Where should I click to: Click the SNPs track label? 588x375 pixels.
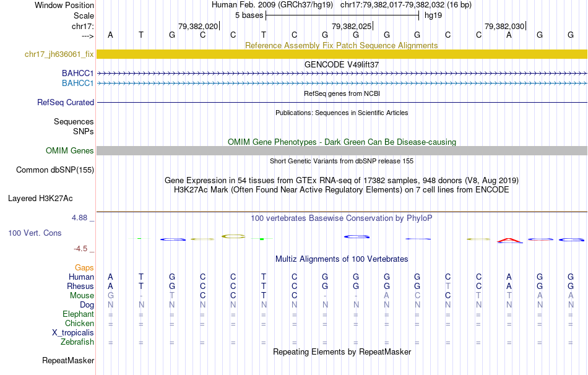(84, 132)
